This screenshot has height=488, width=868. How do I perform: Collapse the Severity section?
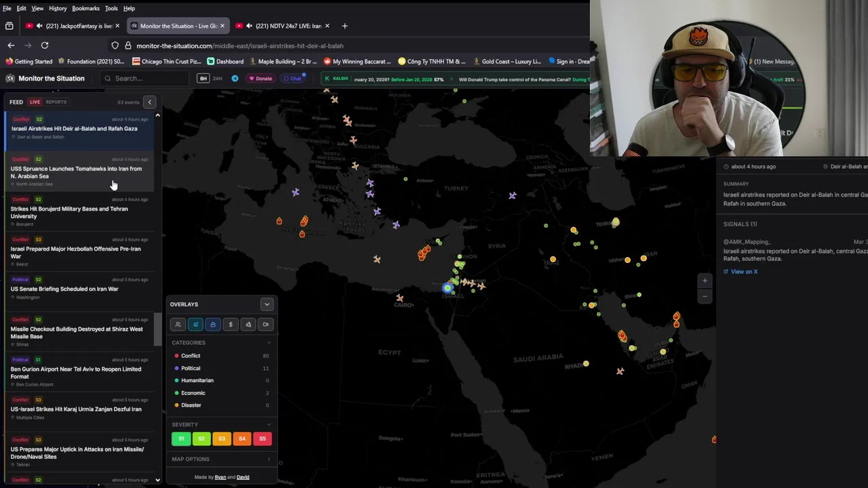tap(269, 425)
